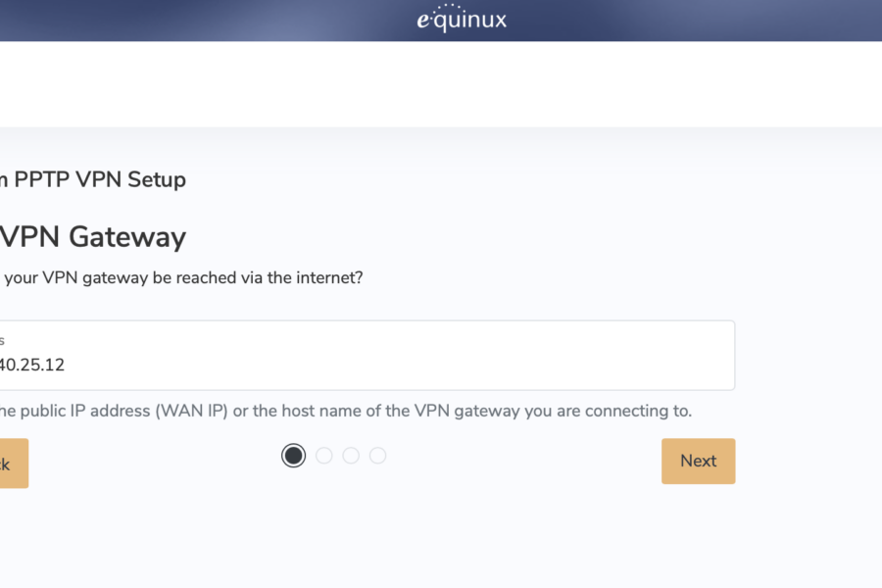Go to the fourth step indicator dot
This screenshot has width=882, height=588.
pos(378,455)
